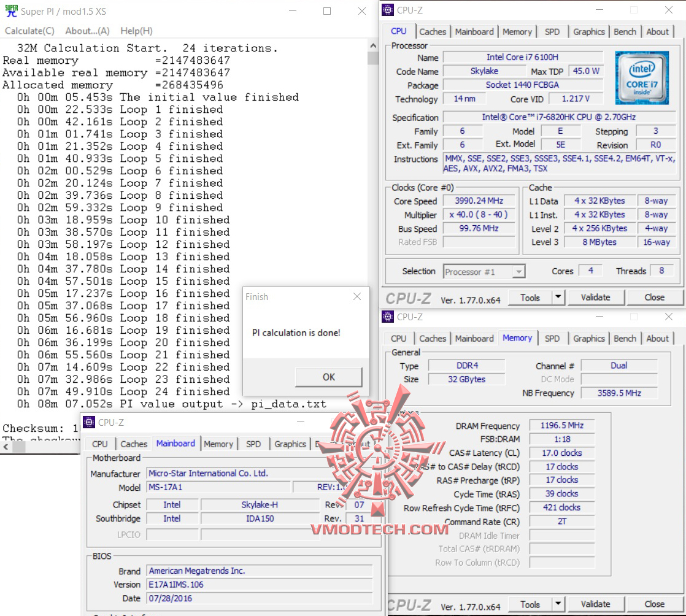The image size is (686, 616).
Task: Switch to SPD tab in top CPU-Z window
Action: 552,31
